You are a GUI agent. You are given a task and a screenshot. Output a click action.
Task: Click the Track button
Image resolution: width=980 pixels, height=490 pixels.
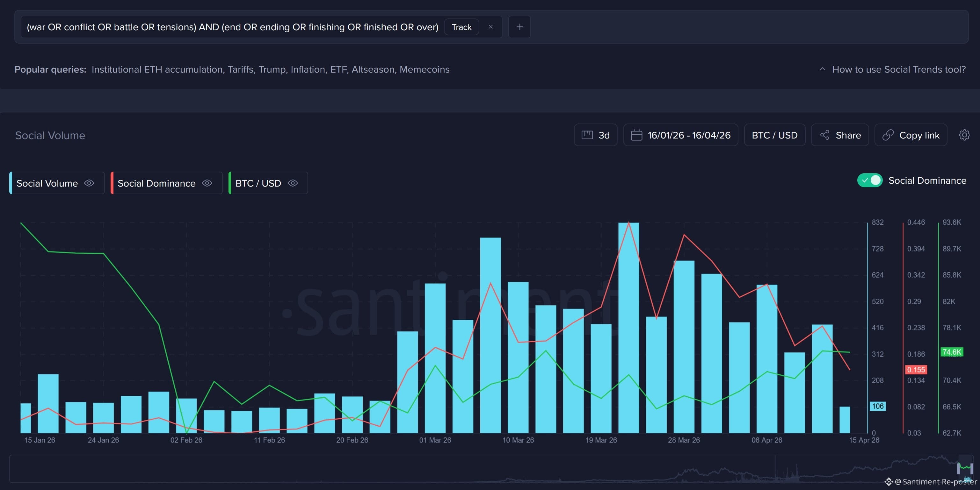(461, 27)
